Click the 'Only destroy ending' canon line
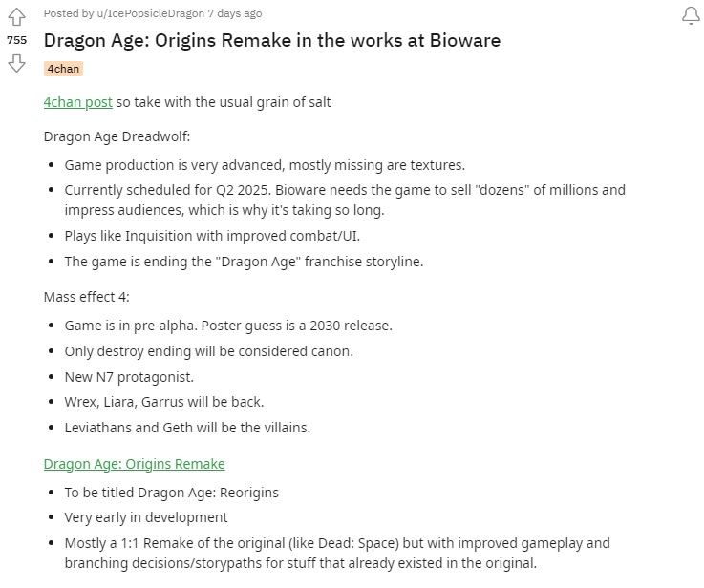The image size is (704, 588). tap(209, 351)
